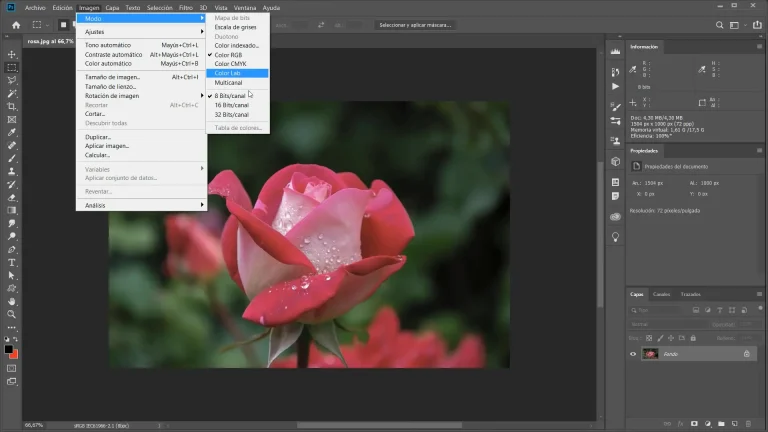Switch bit depth to 16 Bits/canal
Screen dimensions: 768x432
point(231,105)
